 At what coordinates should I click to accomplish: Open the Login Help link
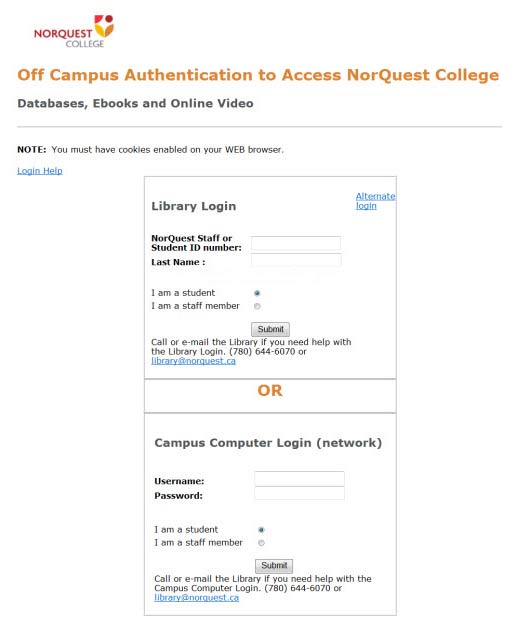(40, 171)
